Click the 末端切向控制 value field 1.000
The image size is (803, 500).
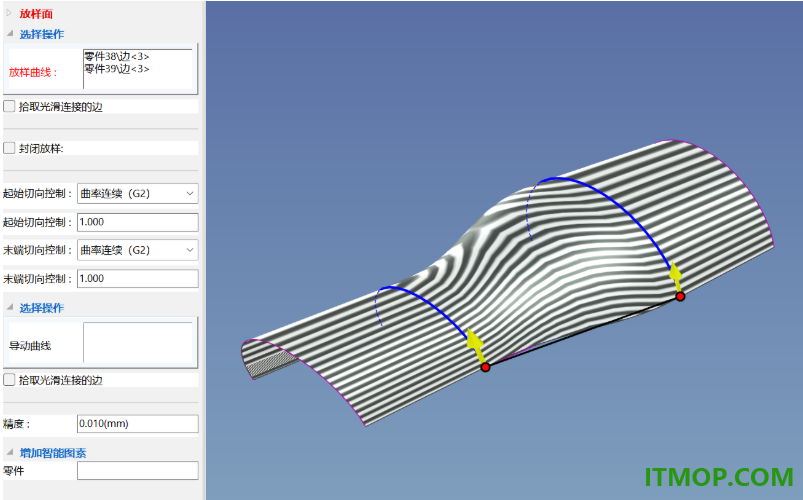(138, 278)
